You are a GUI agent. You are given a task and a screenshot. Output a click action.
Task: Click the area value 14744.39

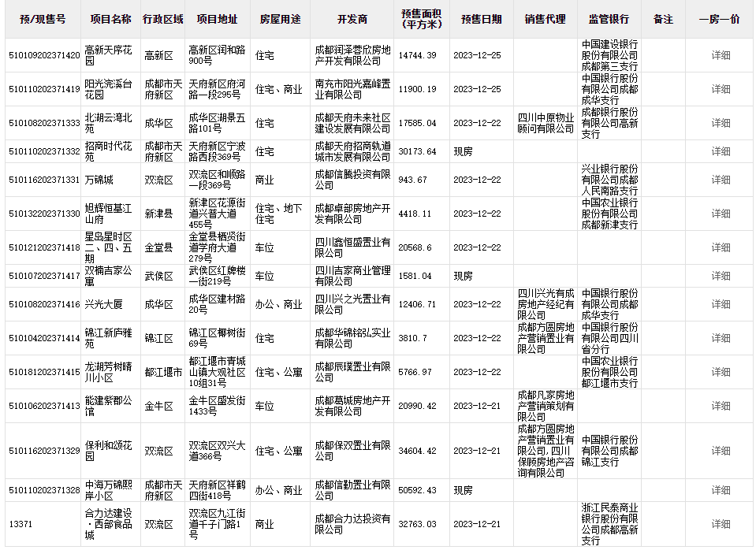(x=417, y=55)
